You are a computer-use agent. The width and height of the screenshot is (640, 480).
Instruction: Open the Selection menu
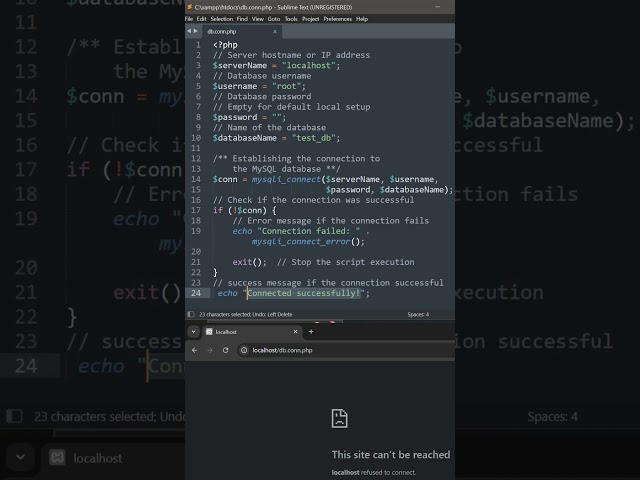coord(222,19)
